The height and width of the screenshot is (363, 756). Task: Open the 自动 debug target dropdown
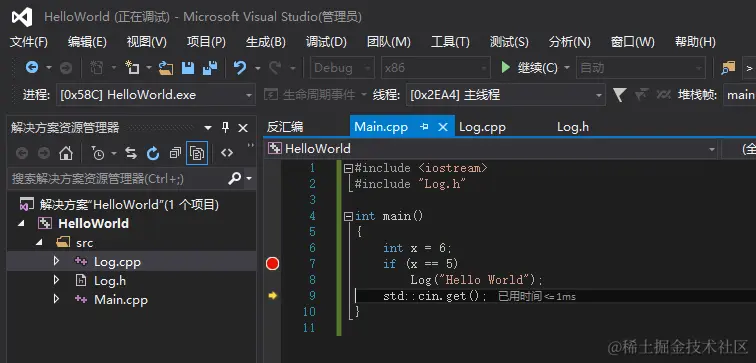[641, 68]
